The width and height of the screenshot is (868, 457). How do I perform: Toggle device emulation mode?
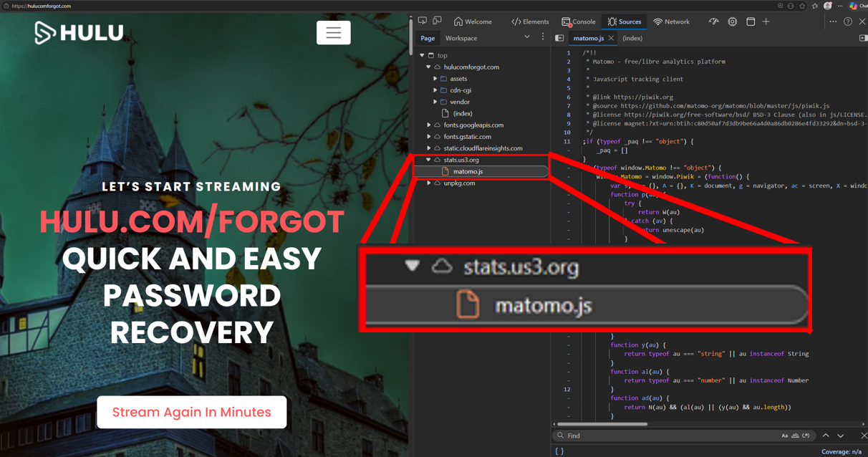pos(438,21)
